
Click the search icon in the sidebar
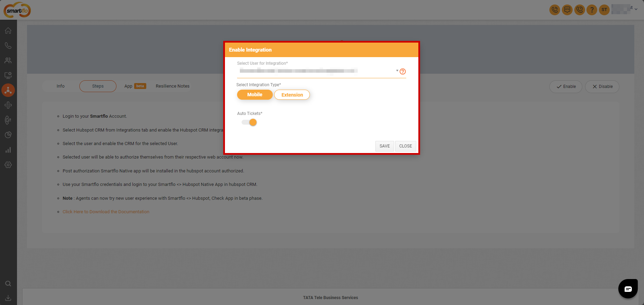pos(8,284)
